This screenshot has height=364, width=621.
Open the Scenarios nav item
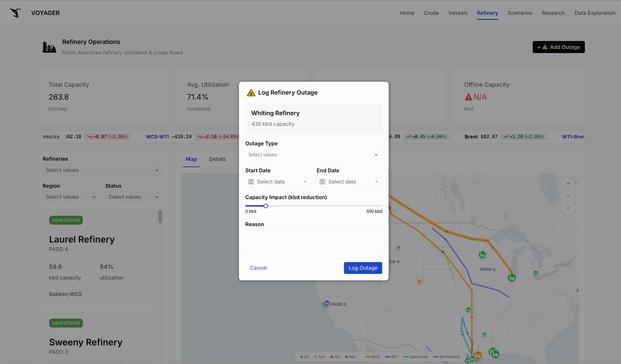tap(520, 13)
